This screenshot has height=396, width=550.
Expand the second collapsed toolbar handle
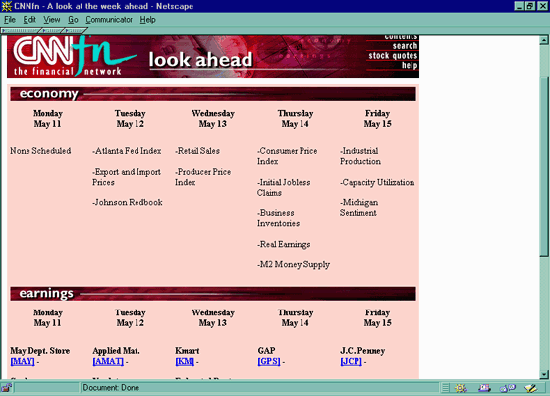coord(52,31)
